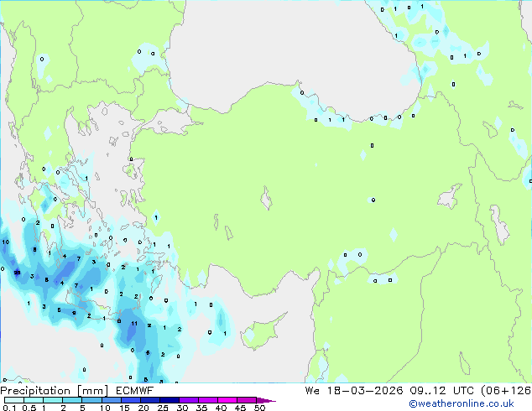The image size is (532, 411).
Task: Click the "Precipitation" title text
Action: [35, 391]
